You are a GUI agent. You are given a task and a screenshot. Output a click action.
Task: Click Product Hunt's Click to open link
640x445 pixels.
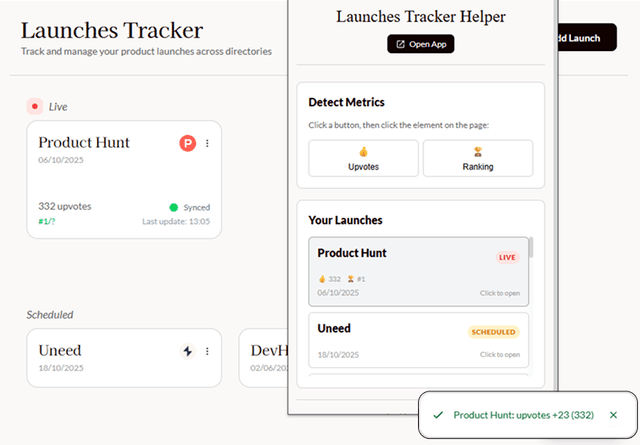pos(500,293)
